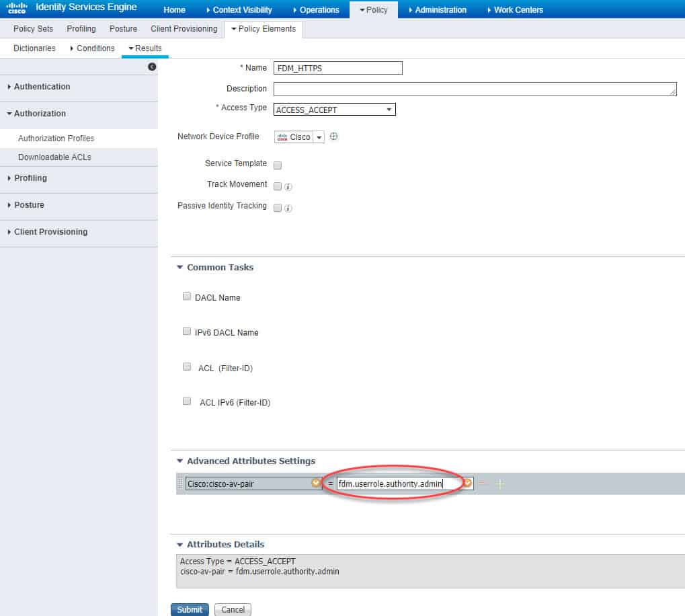Screen dimensions: 685x616
Task: Cancel the authorization profile form
Action: pyautogui.click(x=233, y=609)
